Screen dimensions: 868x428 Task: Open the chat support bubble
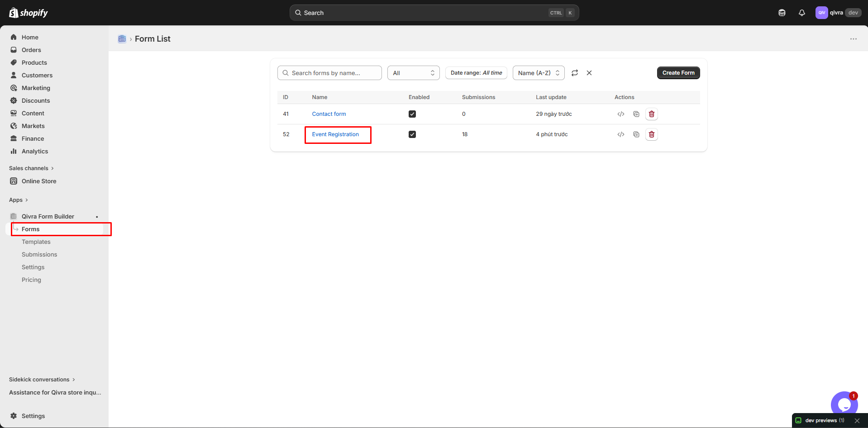[x=844, y=404]
